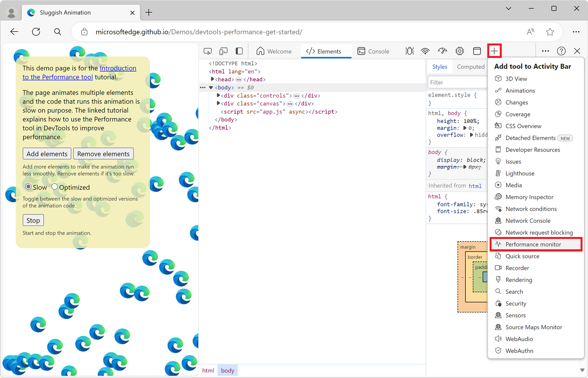This screenshot has height=378, width=588.
Task: Select Rendering from the tools menu
Action: tap(536, 280)
